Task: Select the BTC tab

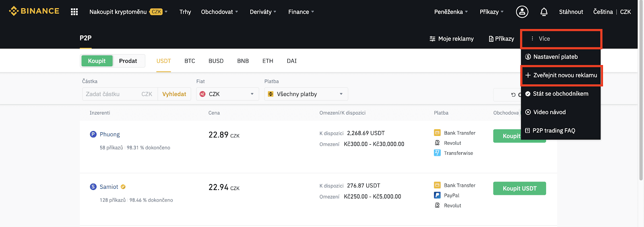Action: click(x=190, y=61)
